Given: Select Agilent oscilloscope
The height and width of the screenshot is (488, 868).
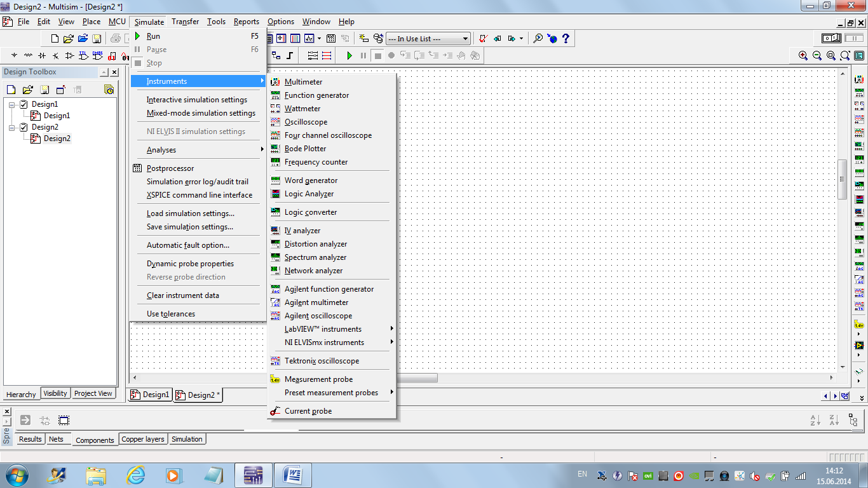Looking at the screenshot, I should tap(332, 316).
